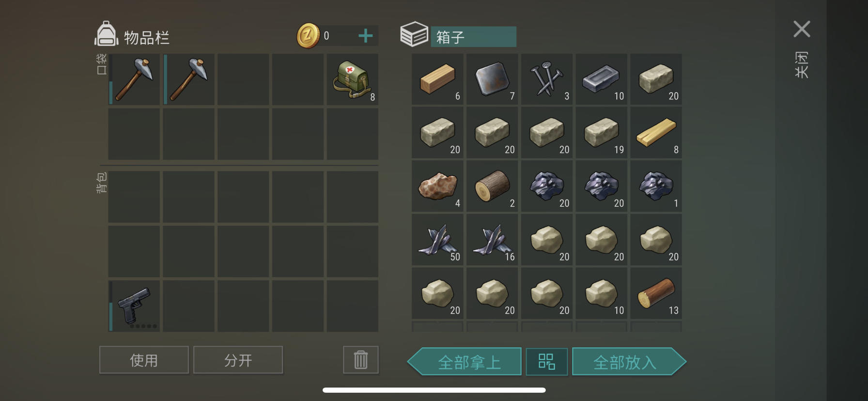This screenshot has width=868, height=401.
Task: Click the oak log stack of 2
Action: (x=492, y=186)
